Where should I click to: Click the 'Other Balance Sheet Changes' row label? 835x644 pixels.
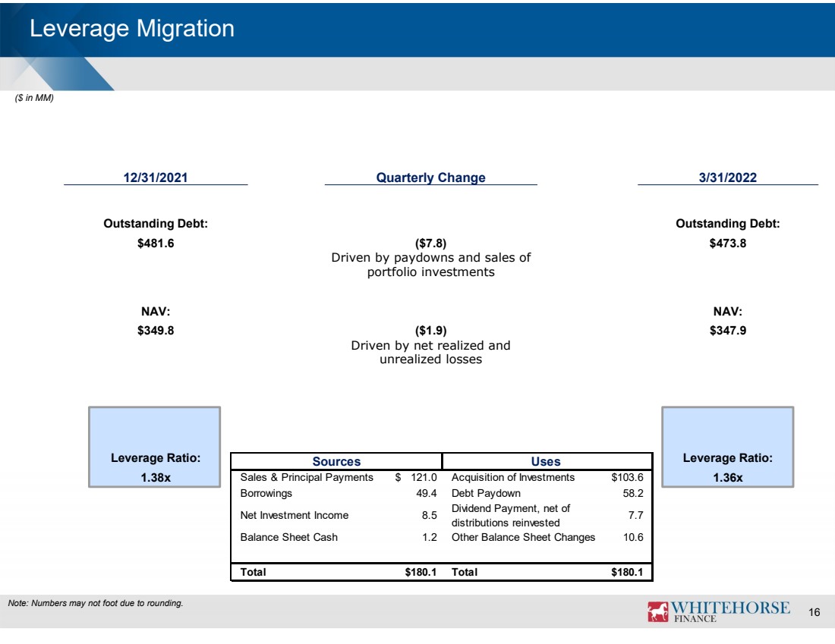[x=524, y=538]
